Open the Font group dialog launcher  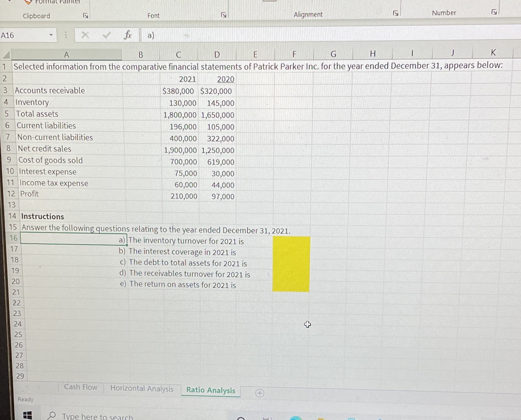coord(223,15)
